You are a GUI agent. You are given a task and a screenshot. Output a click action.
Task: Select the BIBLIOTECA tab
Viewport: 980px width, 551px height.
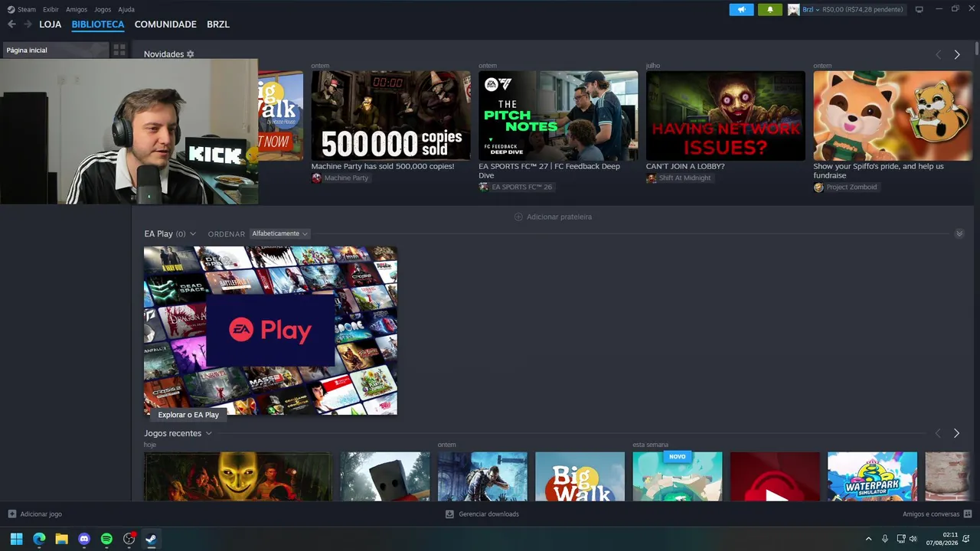98,24
